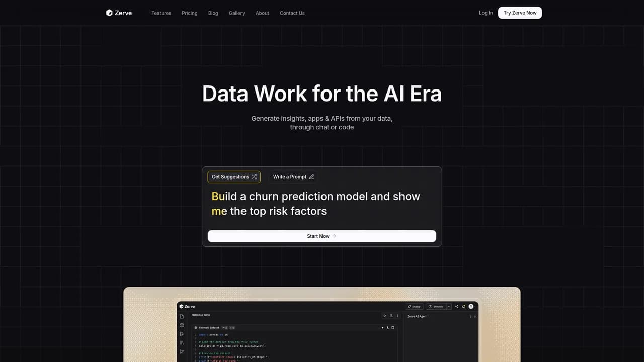Select the Get Suggestions tab
The height and width of the screenshot is (362, 644).
tap(234, 177)
